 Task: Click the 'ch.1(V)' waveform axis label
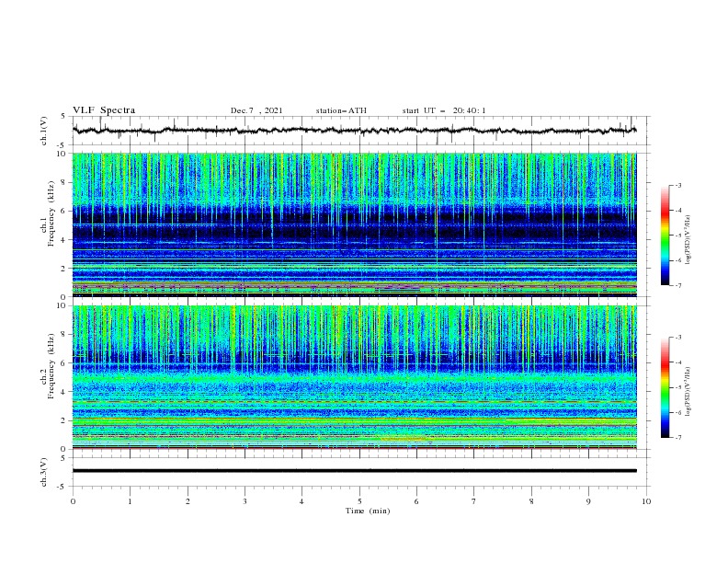click(x=44, y=131)
